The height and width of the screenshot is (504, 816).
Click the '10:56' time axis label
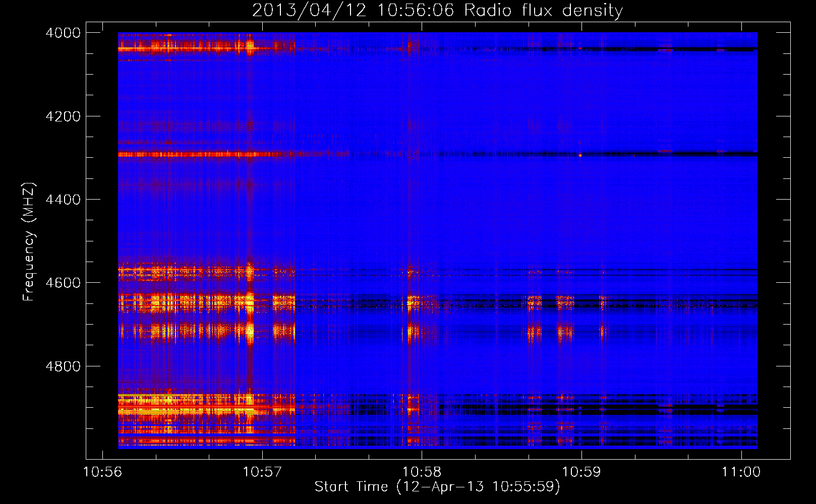(103, 472)
